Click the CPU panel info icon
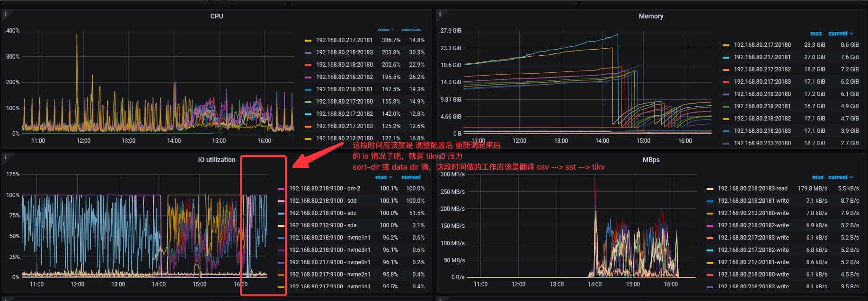 point(5,14)
